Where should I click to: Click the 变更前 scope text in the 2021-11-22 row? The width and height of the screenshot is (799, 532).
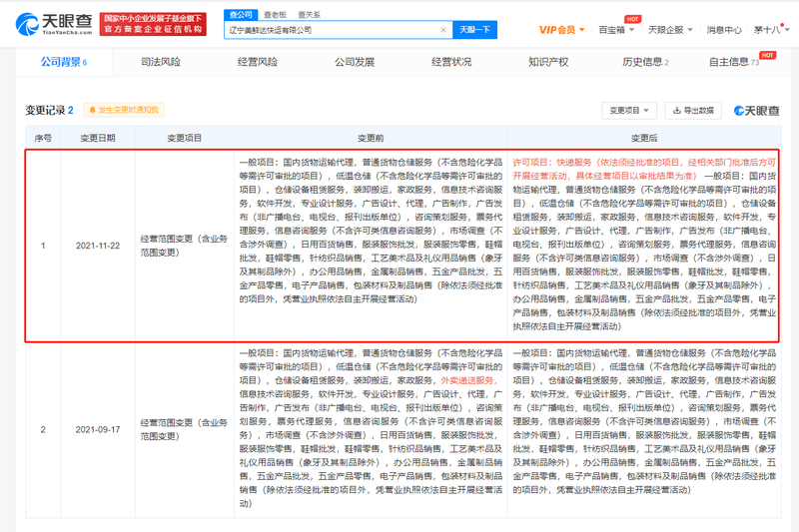(x=371, y=231)
